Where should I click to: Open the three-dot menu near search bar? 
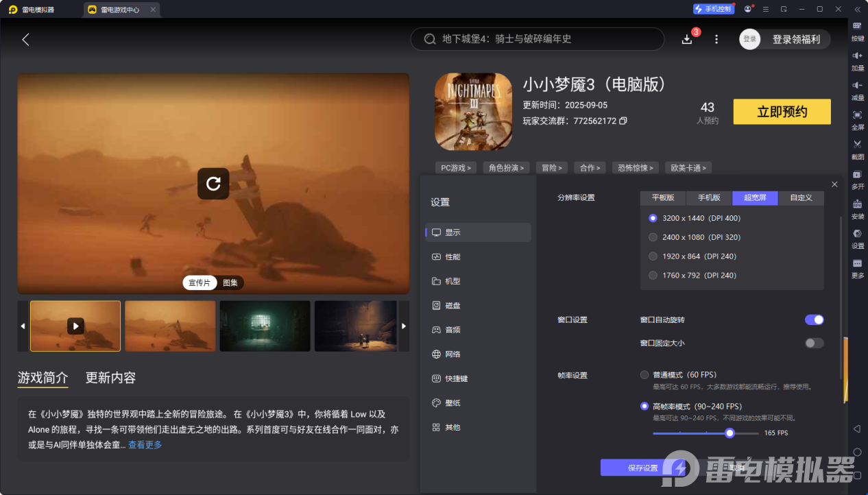point(716,39)
